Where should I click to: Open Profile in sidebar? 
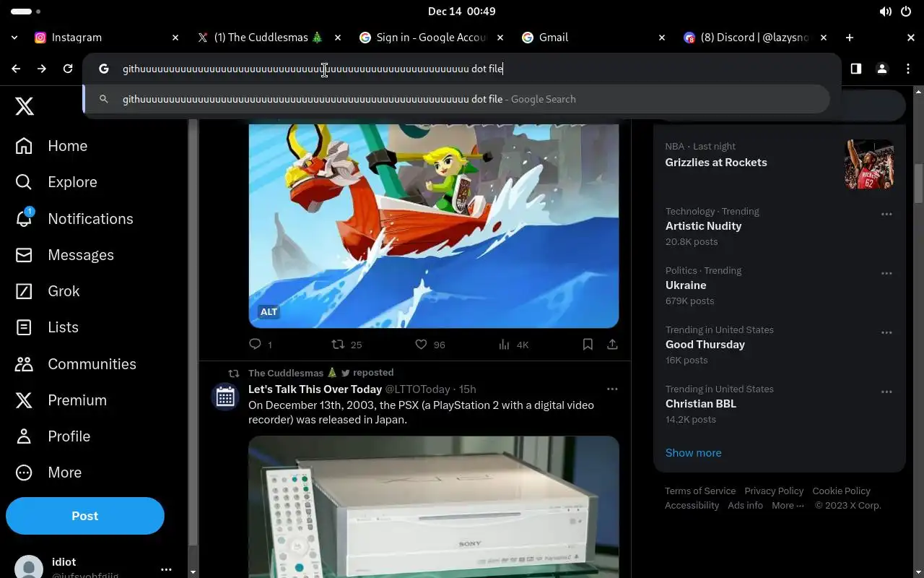click(x=53, y=436)
